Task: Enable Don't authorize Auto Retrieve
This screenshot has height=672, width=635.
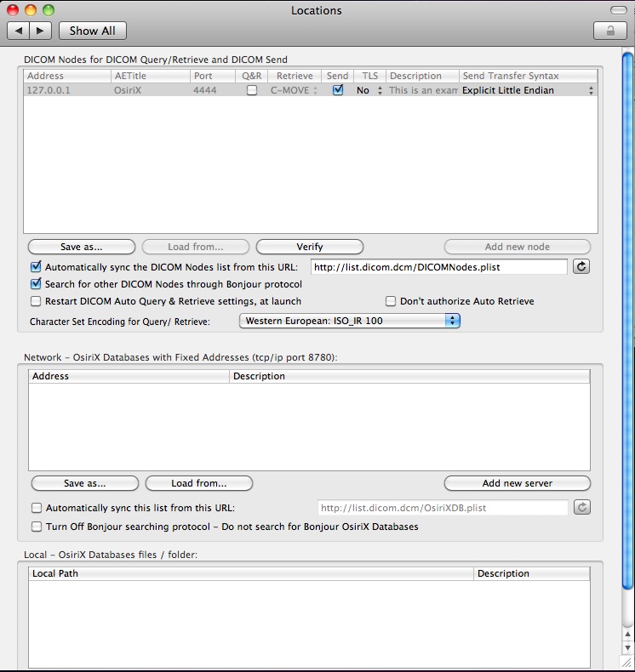Action: [x=391, y=301]
